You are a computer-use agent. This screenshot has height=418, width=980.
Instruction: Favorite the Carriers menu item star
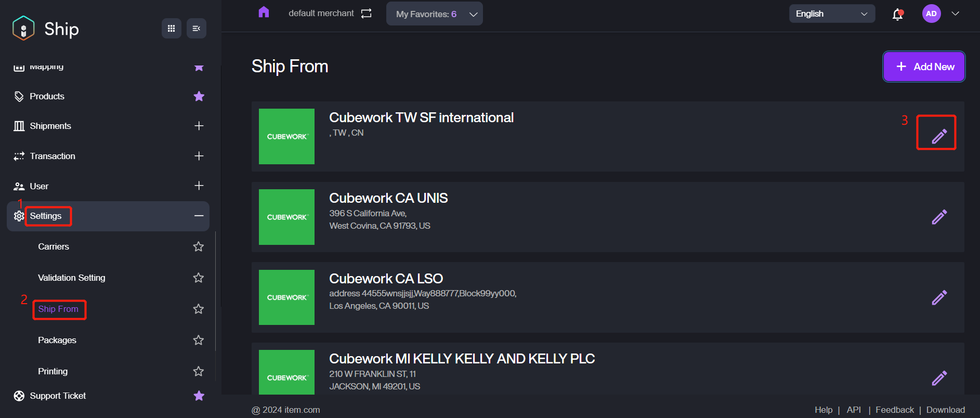click(199, 246)
